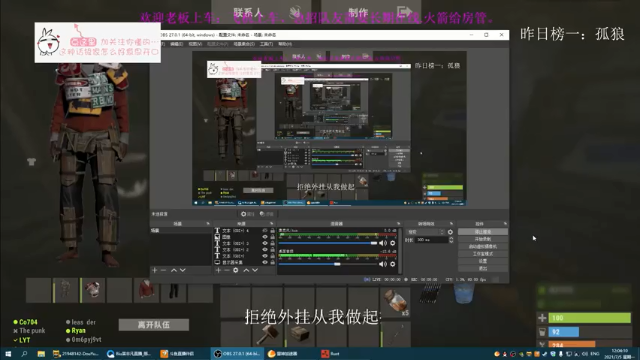Select the hammer item in inventory

point(267,334)
